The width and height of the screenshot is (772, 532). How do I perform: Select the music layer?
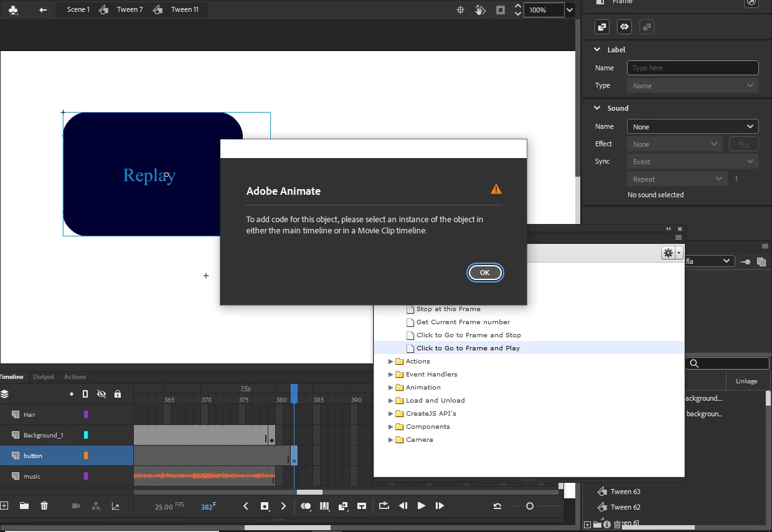click(x=67, y=476)
